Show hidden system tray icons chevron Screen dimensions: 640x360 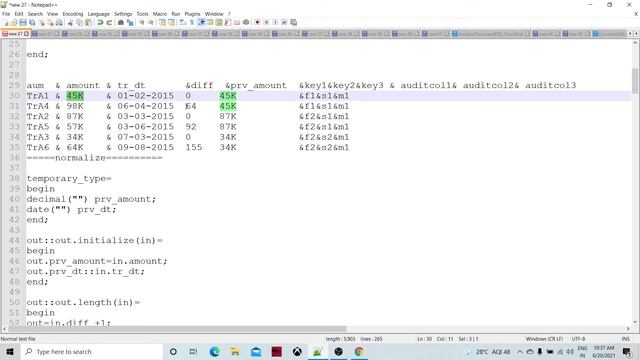click(520, 351)
